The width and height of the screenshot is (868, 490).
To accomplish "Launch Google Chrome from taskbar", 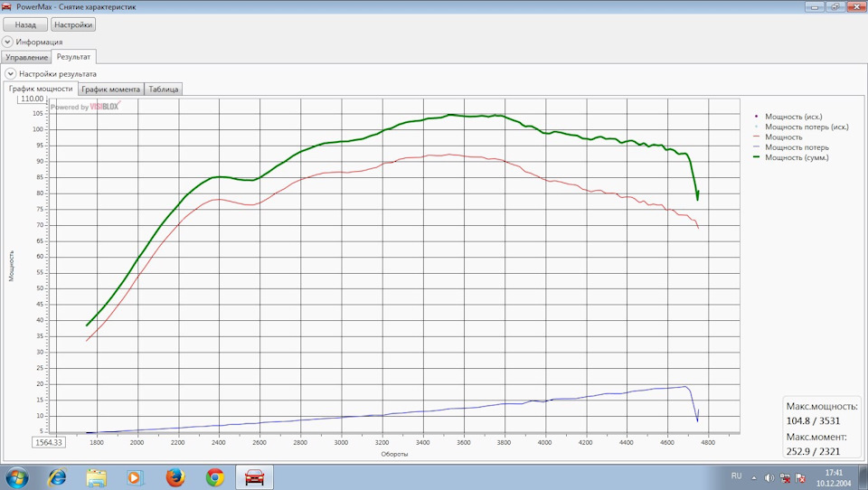I will 215,477.
